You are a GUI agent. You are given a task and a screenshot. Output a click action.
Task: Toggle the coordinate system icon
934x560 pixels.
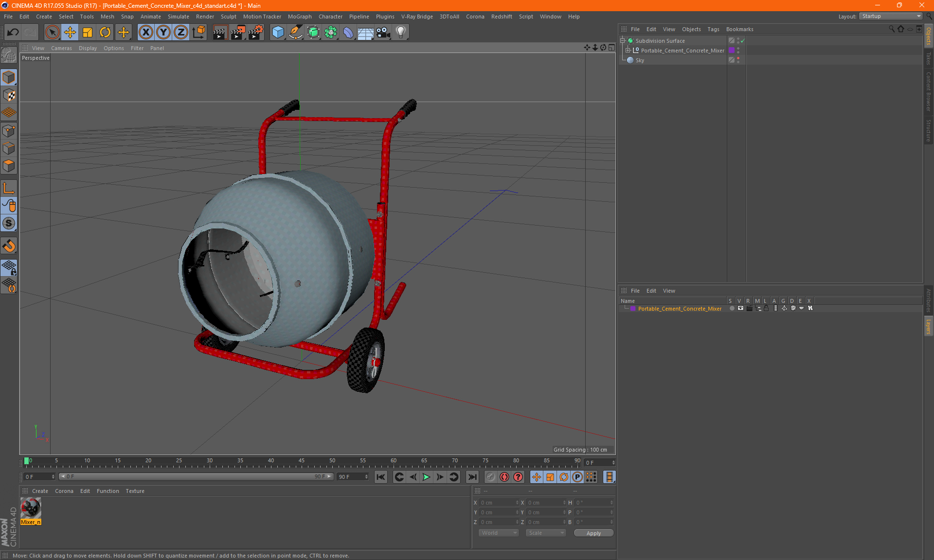coord(198,32)
